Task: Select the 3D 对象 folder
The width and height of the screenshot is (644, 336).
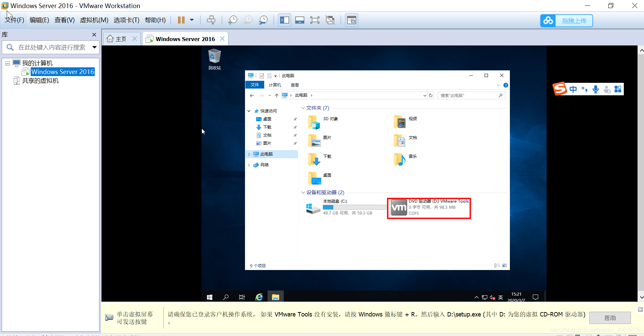Action: (323, 122)
